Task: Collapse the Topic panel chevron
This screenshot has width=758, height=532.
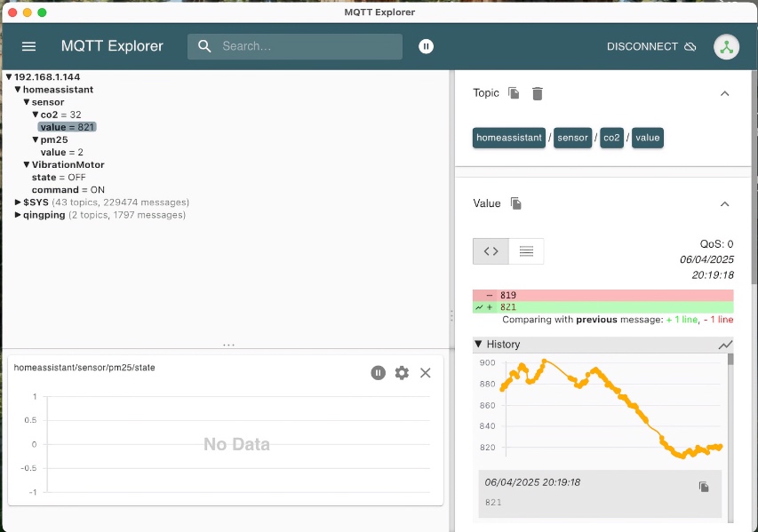Action: (x=724, y=93)
